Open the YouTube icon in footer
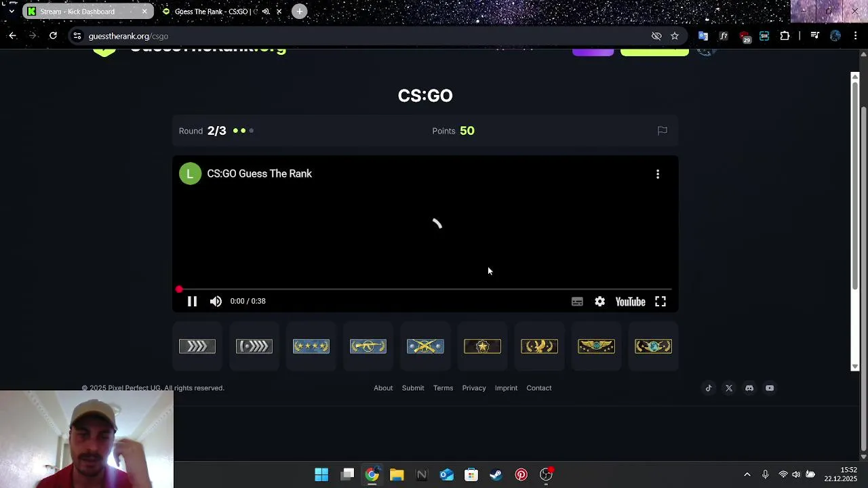 [770, 388]
